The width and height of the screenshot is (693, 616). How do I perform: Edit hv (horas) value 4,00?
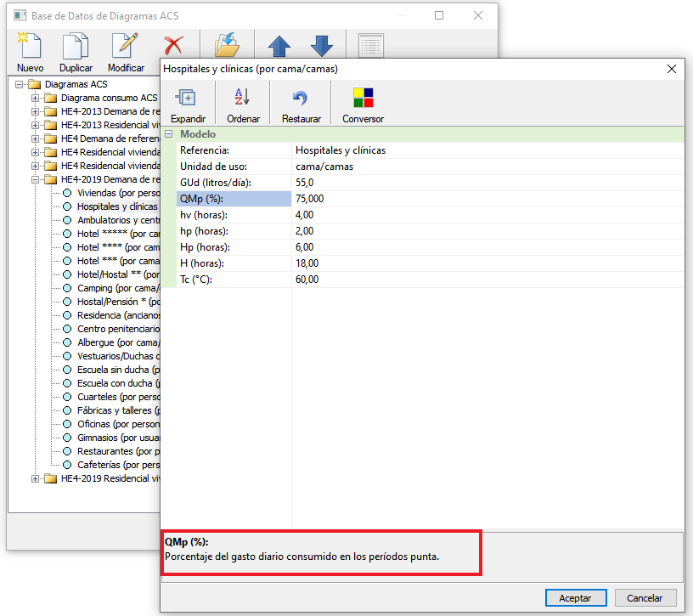(x=487, y=215)
